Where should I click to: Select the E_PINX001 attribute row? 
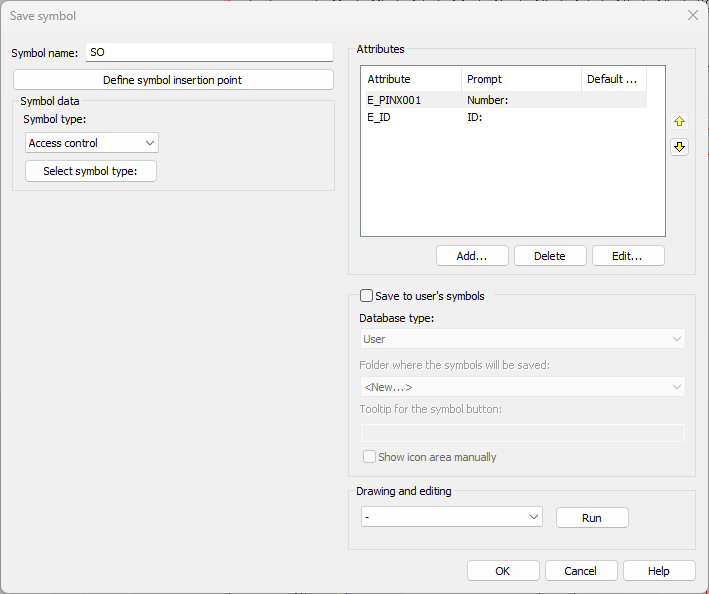pyautogui.click(x=506, y=100)
